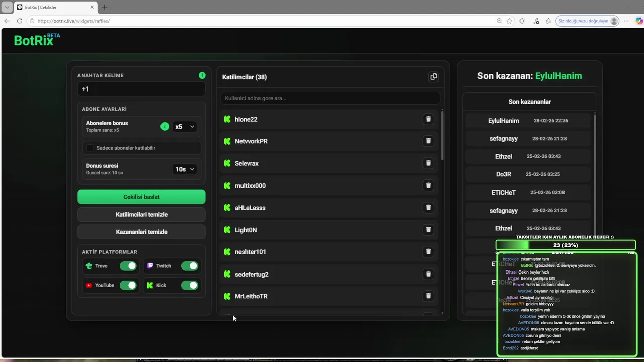Click the Son kazananlar heading
644x362 pixels.
(530, 102)
